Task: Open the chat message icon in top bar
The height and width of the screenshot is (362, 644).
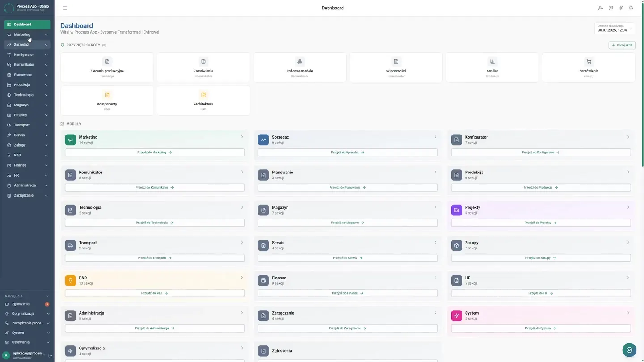Action: pyautogui.click(x=610, y=8)
